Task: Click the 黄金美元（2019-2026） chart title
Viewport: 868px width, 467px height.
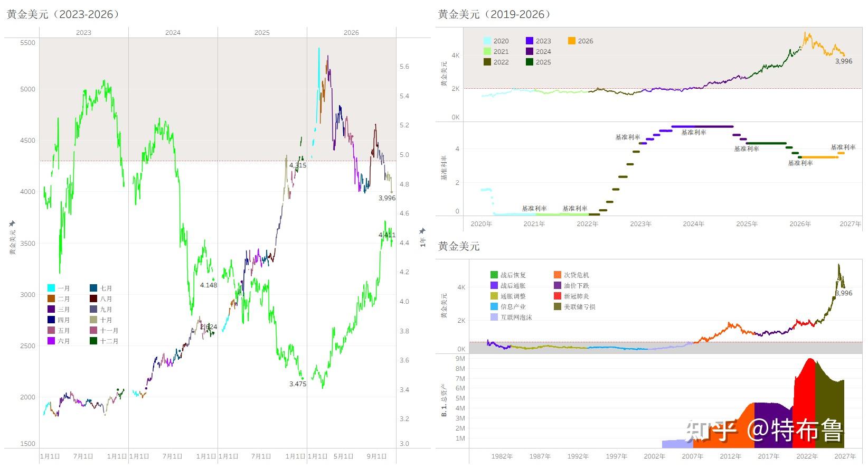Action: click(496, 14)
